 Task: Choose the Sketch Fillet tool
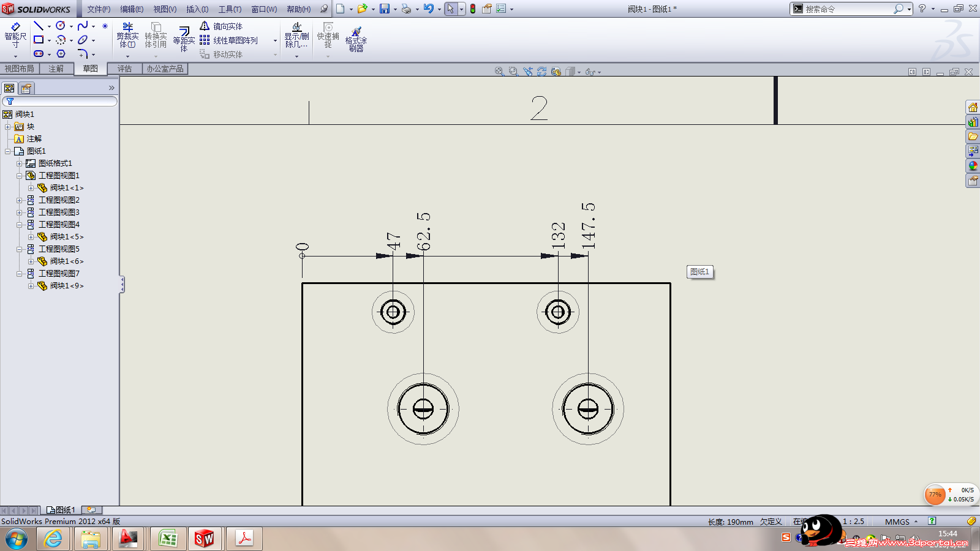tap(83, 54)
